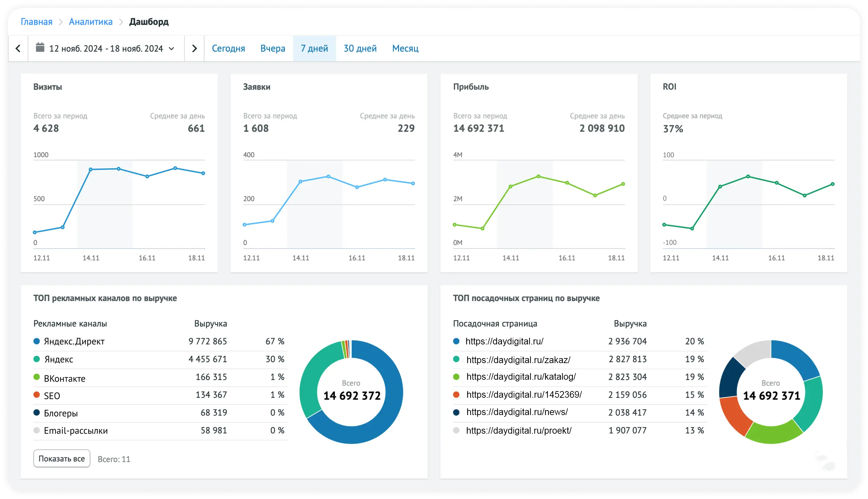Go to Главная breadcrumb link

36,22
